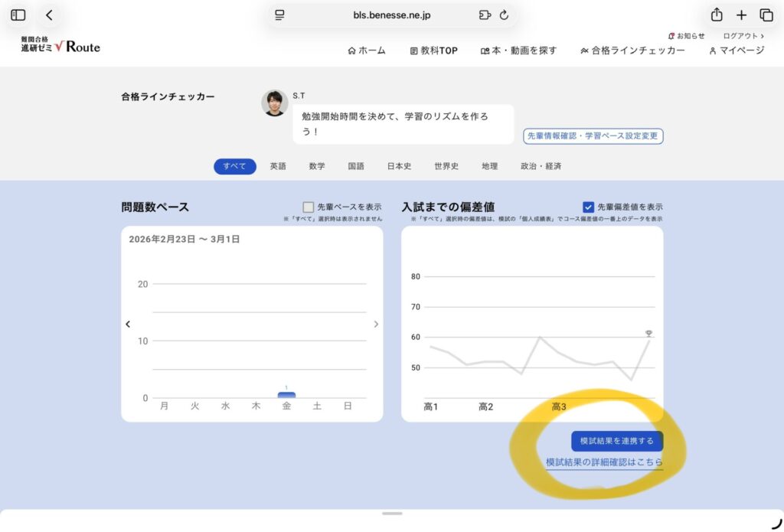Enable the 先輩ペースを表示 checkbox
Image resolution: width=784 pixels, height=532 pixels.
309,207
